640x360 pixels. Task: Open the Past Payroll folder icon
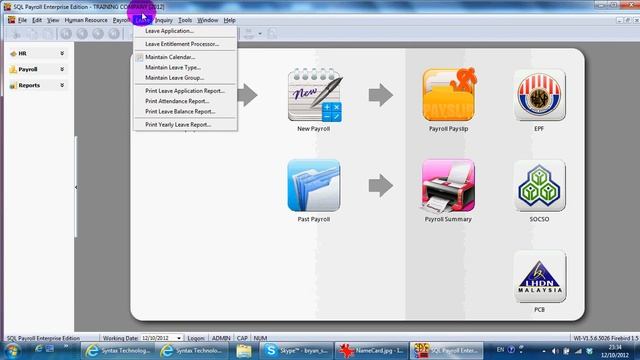coord(313,185)
